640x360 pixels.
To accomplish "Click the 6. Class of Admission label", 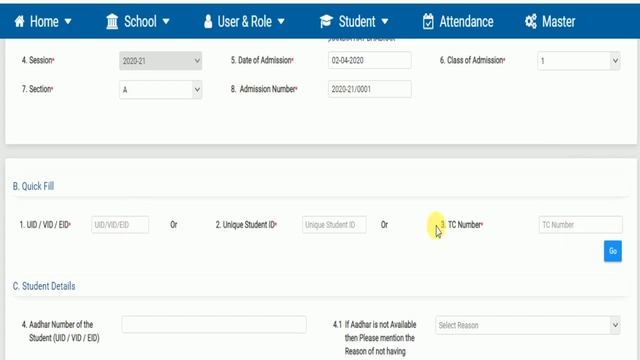I will (x=472, y=60).
